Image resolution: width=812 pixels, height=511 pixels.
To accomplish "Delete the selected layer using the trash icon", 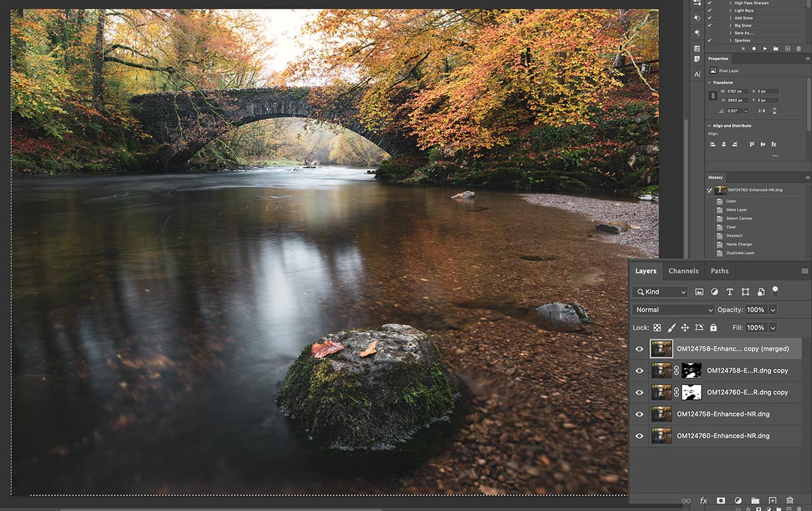I will coord(789,501).
